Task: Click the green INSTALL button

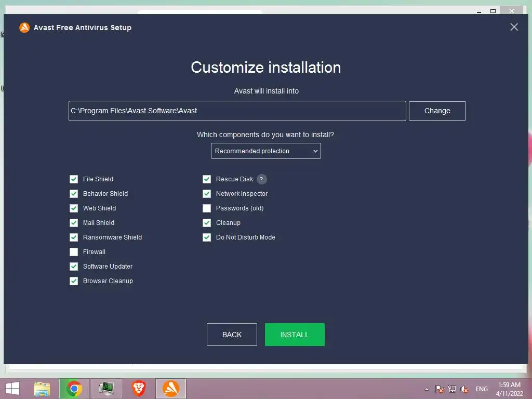Action: (295, 335)
